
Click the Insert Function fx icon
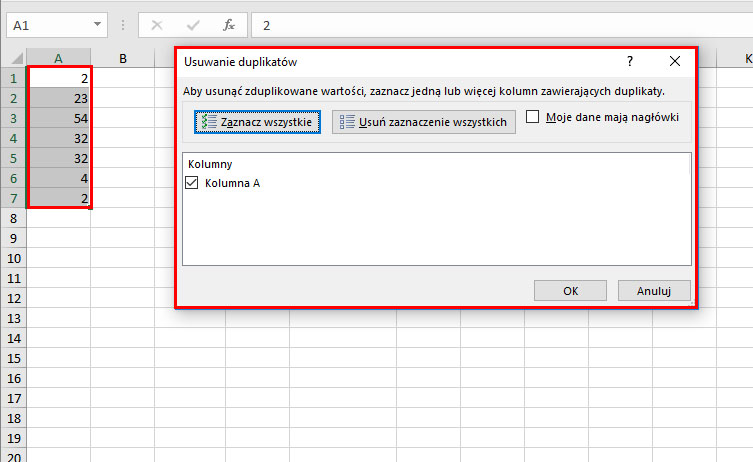(228, 25)
